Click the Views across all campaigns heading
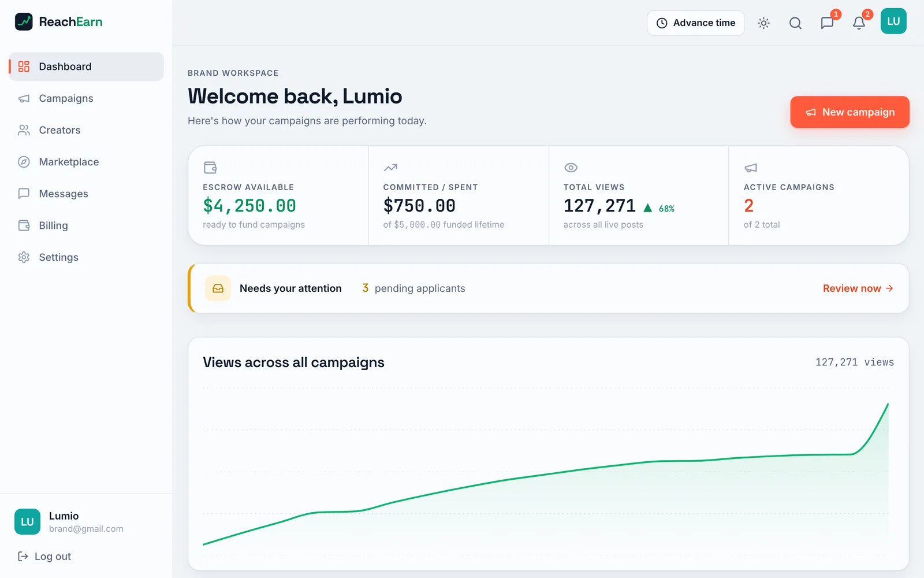 pyautogui.click(x=293, y=362)
